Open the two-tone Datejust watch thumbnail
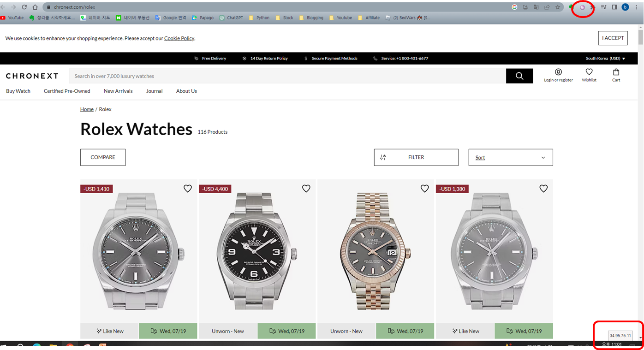The width and height of the screenshot is (644, 350). pos(376,251)
